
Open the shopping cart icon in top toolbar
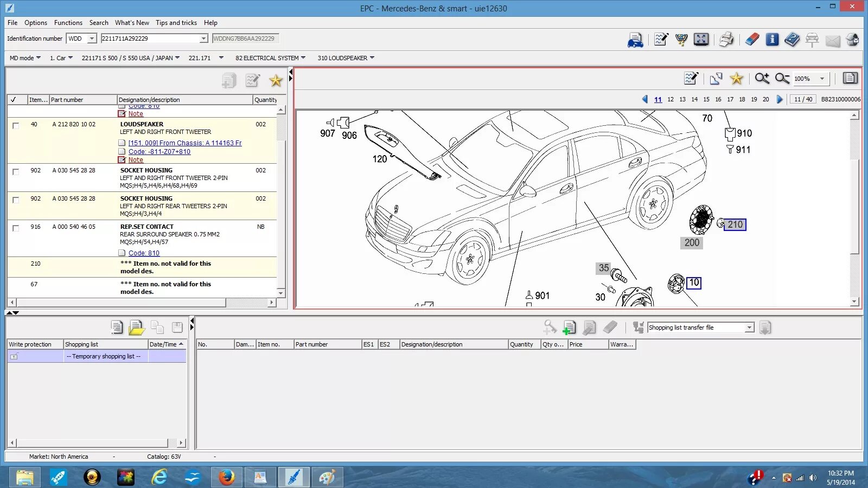[x=681, y=39]
